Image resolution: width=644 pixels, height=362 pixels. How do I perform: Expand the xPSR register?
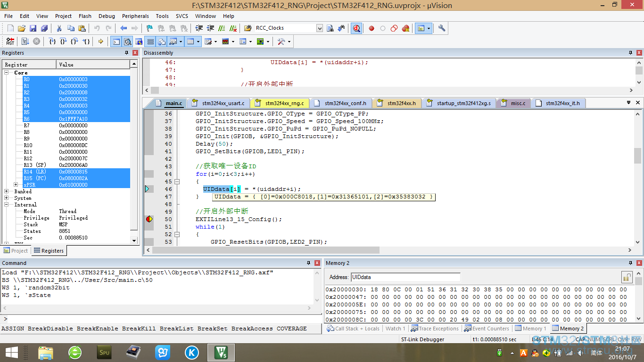point(16,185)
